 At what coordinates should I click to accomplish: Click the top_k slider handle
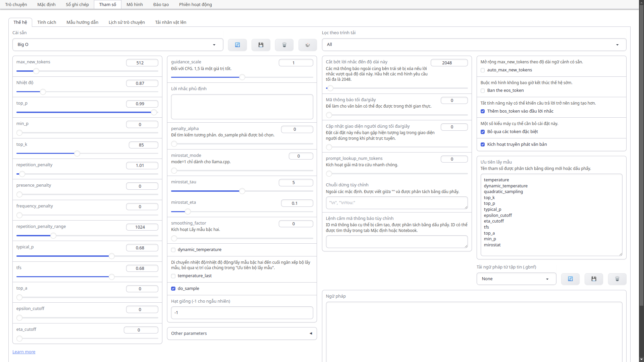point(77,154)
